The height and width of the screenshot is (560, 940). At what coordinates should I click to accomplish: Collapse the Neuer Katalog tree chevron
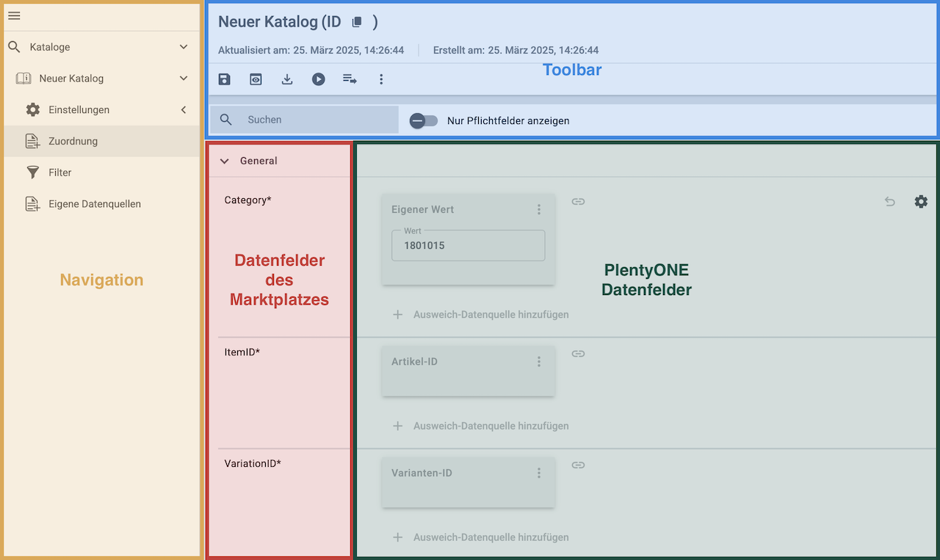[184, 79]
